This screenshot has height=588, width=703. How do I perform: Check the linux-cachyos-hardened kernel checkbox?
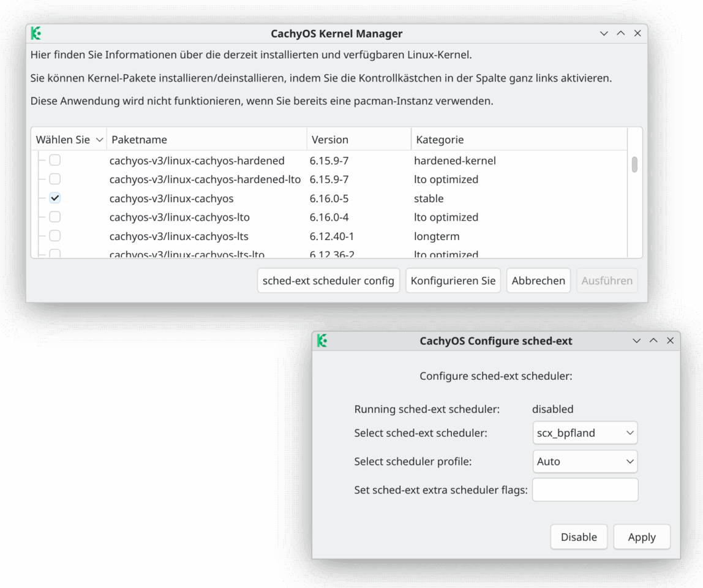point(55,161)
